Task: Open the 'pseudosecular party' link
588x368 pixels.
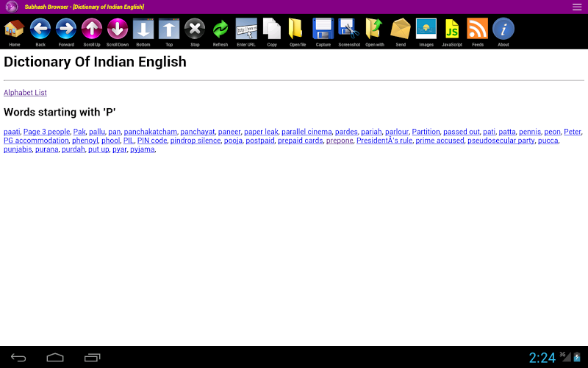Action: [x=501, y=141]
